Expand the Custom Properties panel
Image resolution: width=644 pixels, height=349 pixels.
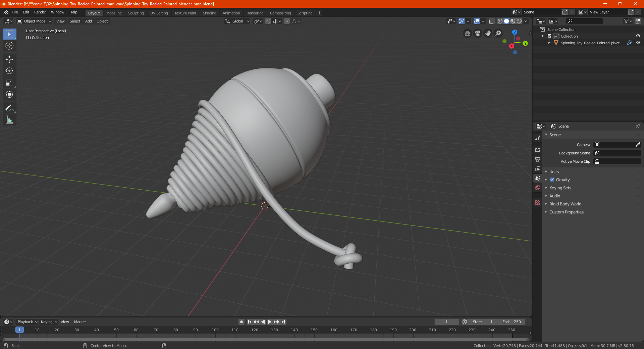click(566, 212)
